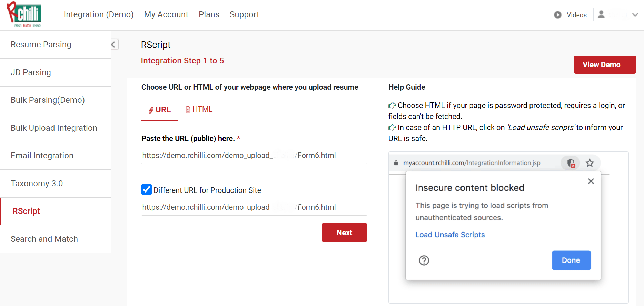Switch to the URL tab
The image size is (644, 306).
[x=160, y=110]
